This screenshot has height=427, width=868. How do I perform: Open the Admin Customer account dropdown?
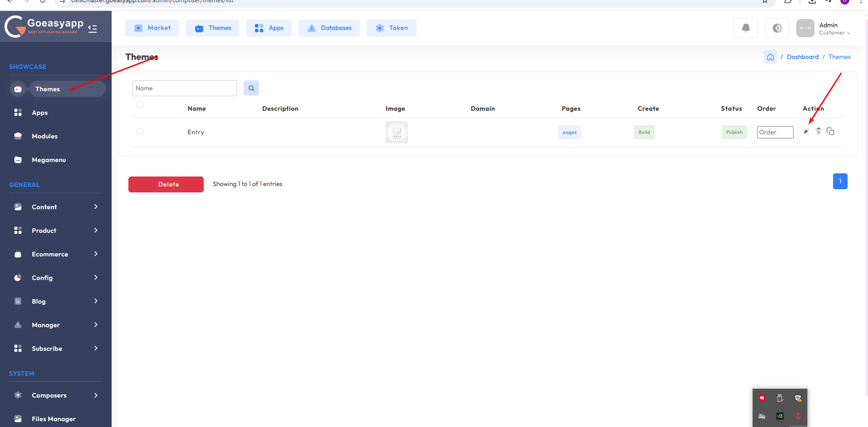[x=834, y=29]
